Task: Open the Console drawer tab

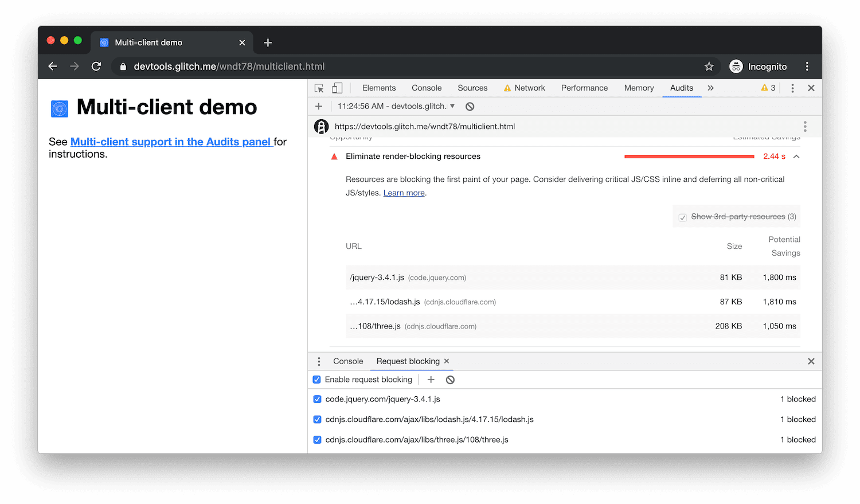Action: [348, 361]
